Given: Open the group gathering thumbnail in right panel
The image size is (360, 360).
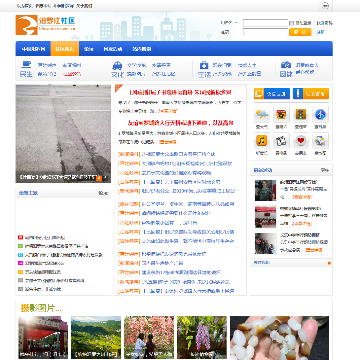Looking at the screenshot, I should click(265, 243).
